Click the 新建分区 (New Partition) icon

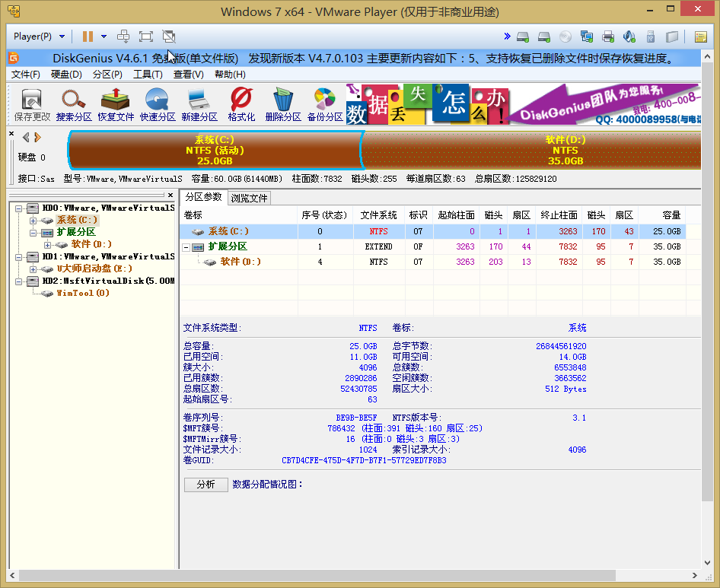tap(199, 104)
